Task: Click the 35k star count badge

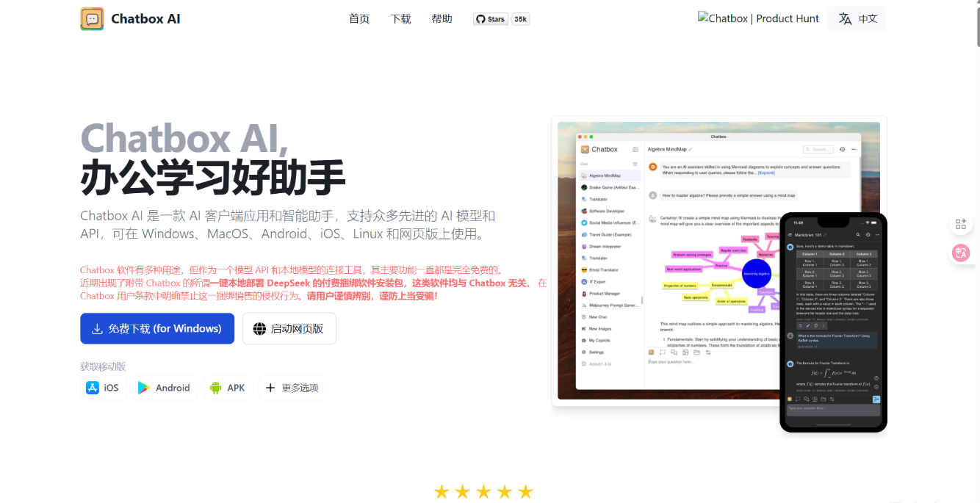Action: click(520, 19)
